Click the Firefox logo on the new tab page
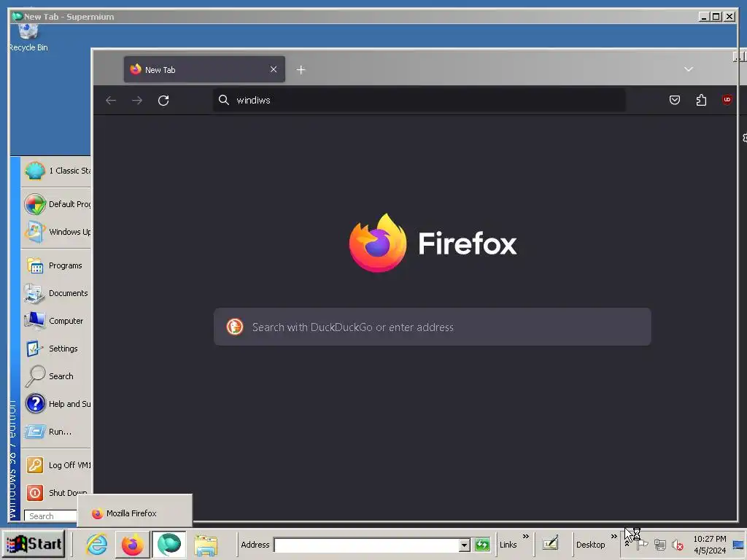The image size is (747, 560). coord(377,243)
